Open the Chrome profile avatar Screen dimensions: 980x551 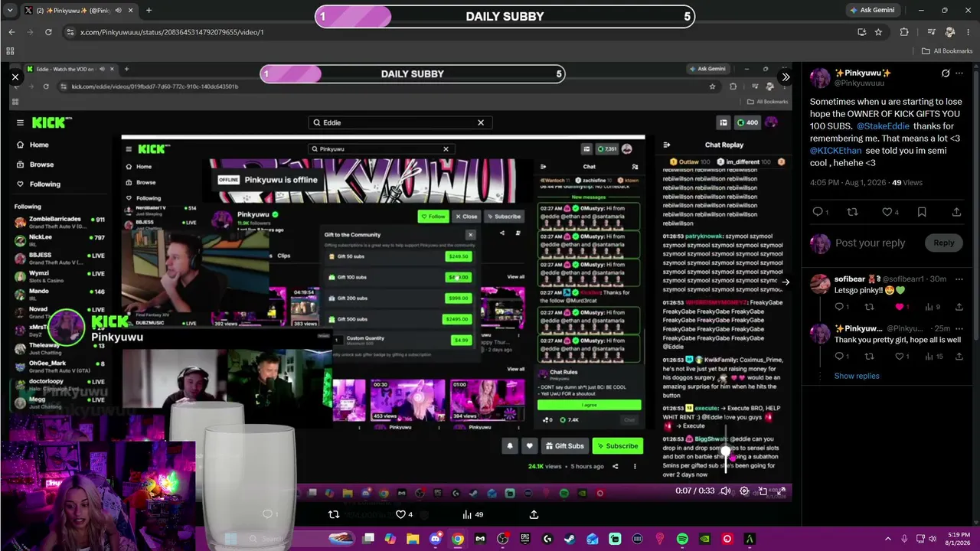(x=950, y=32)
